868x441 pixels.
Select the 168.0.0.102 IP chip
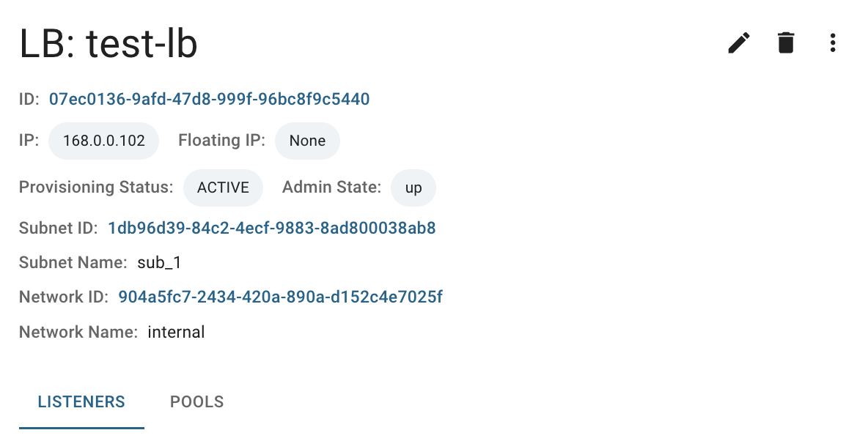coord(103,141)
